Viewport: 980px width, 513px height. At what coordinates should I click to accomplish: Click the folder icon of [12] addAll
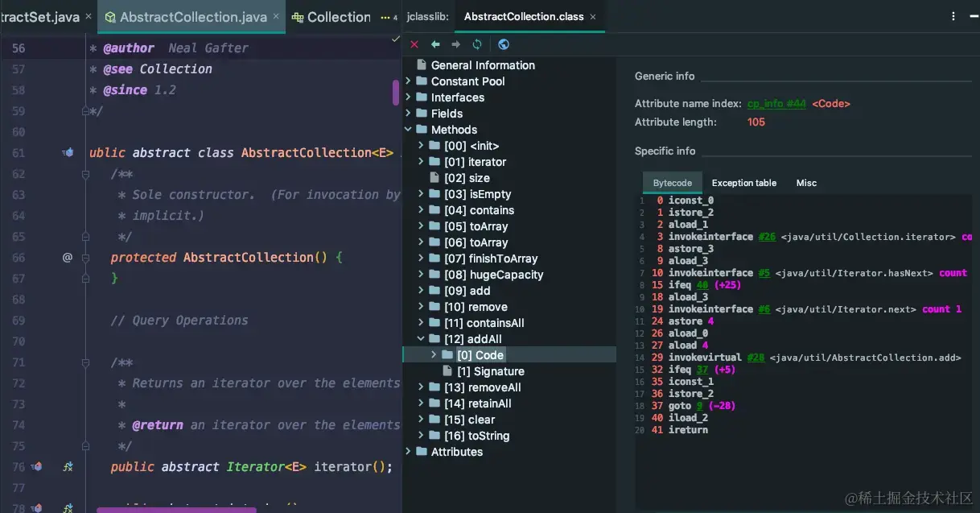(434, 339)
